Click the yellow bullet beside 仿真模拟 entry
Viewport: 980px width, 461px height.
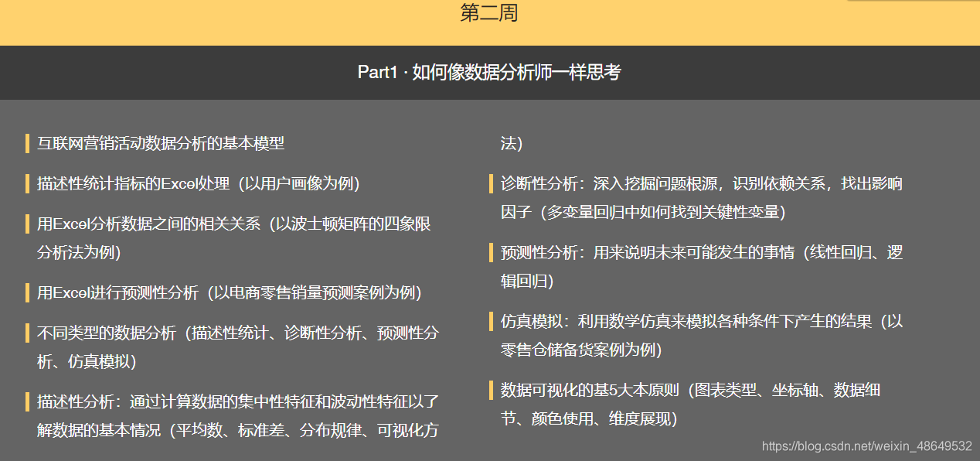491,321
